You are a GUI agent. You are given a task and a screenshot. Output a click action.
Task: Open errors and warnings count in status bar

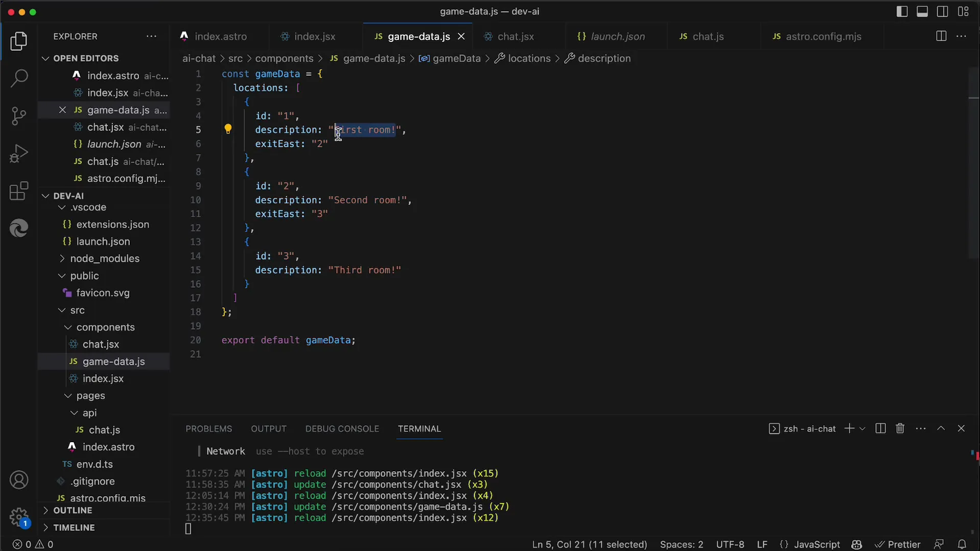pyautogui.click(x=33, y=544)
